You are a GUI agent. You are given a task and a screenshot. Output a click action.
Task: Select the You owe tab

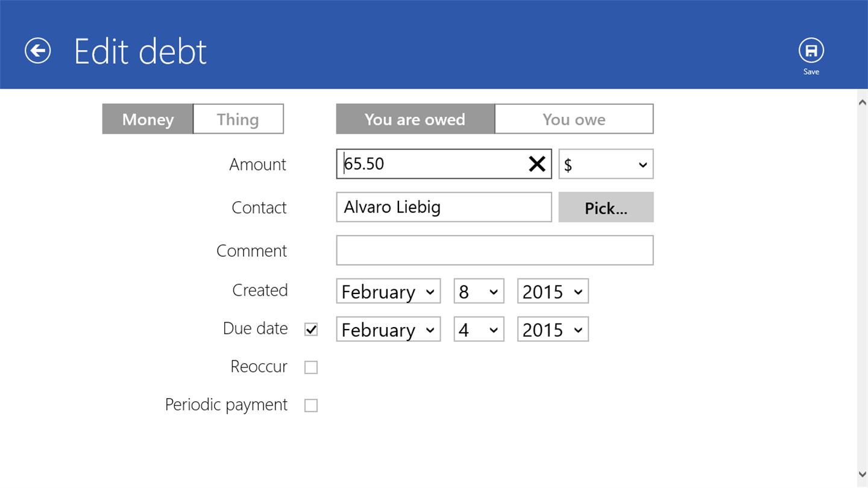574,119
